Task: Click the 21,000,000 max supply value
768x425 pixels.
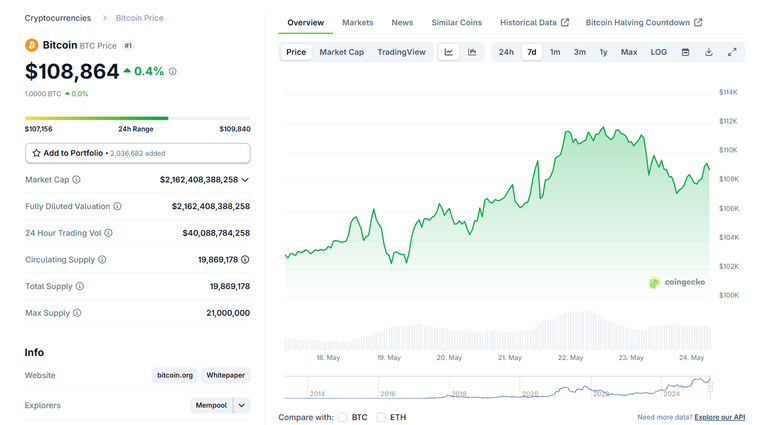Action: pyautogui.click(x=228, y=313)
